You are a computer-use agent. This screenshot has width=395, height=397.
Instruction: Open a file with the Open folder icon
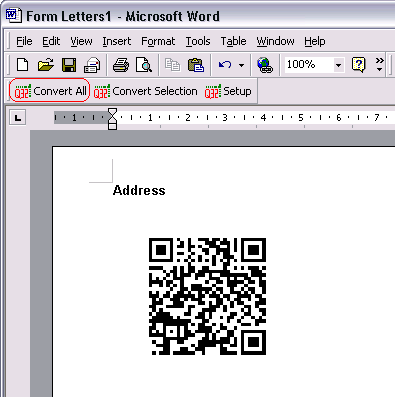pyautogui.click(x=46, y=64)
